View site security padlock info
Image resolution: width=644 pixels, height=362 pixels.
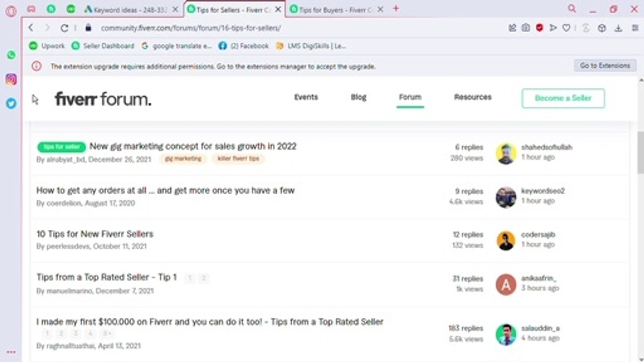tap(89, 28)
